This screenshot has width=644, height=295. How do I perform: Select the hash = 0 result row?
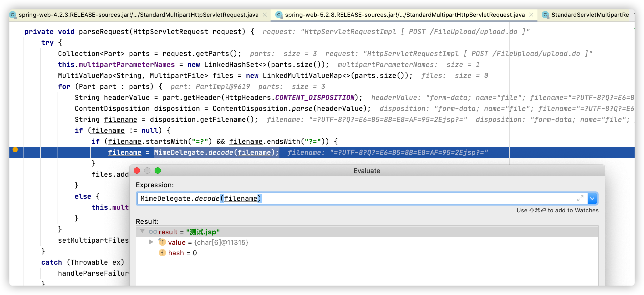(x=183, y=253)
